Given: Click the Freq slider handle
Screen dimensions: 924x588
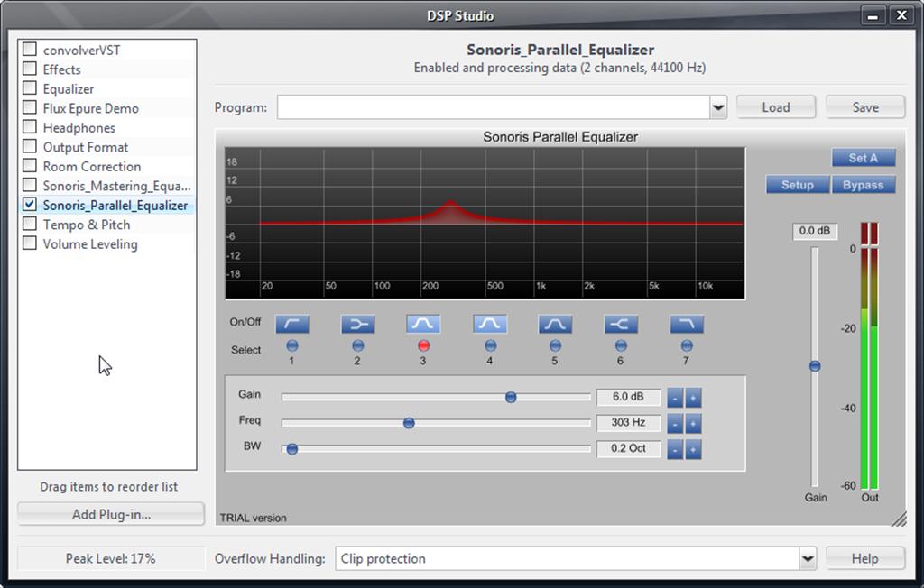Looking at the screenshot, I should point(409,423).
